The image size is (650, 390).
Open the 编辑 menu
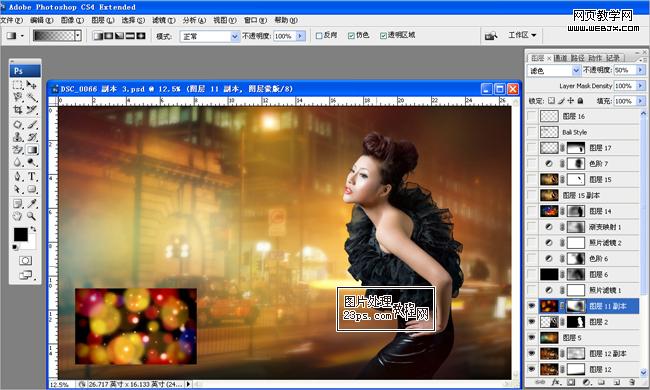41,20
